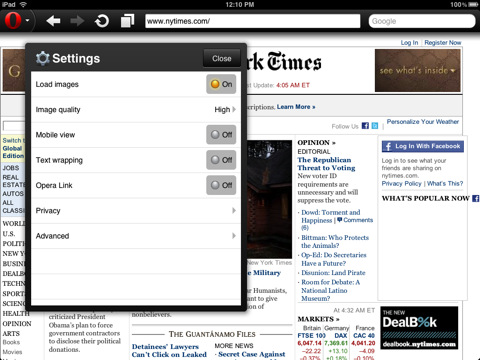Open the DealBook advertisement
This screenshot has height=360, width=480.
tap(419, 328)
